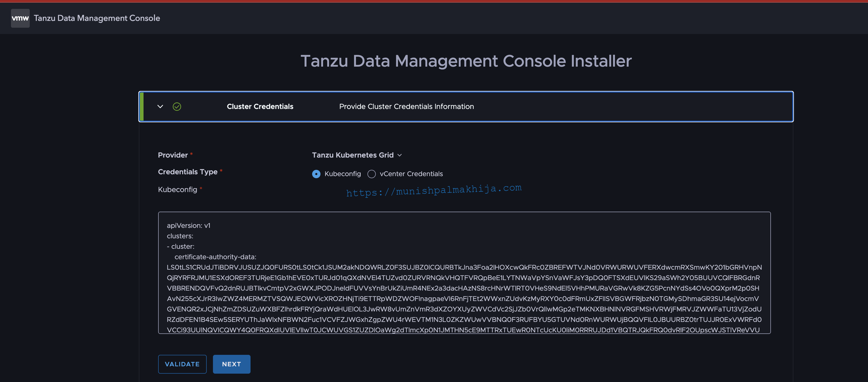This screenshot has height=382, width=868.
Task: Click the 'clusters:' line in kubeconfig
Action: 180,236
